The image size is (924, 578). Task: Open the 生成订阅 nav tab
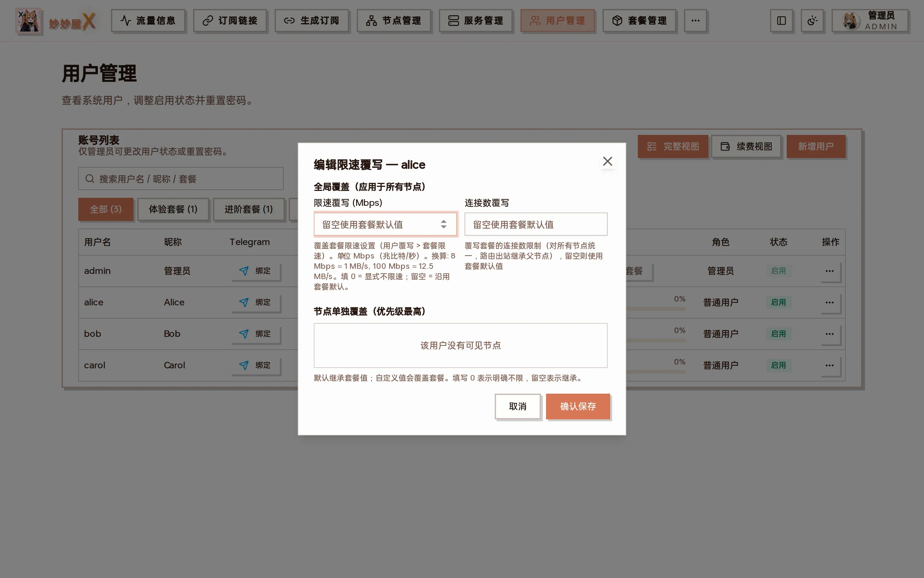[312, 21]
